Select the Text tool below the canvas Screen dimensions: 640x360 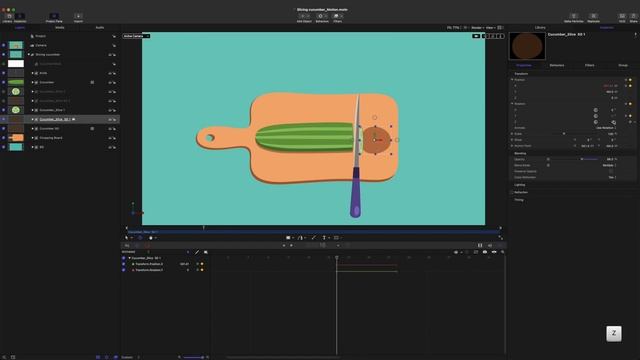(x=324, y=238)
